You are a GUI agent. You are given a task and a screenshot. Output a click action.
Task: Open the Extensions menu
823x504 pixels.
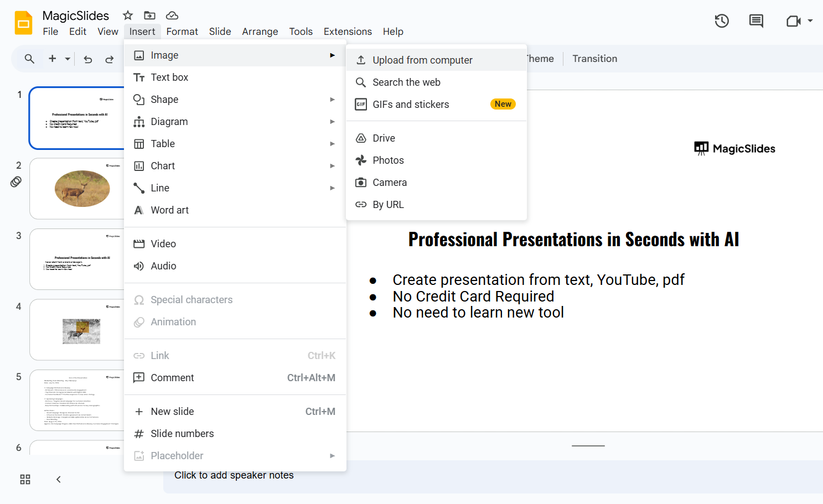coord(348,32)
